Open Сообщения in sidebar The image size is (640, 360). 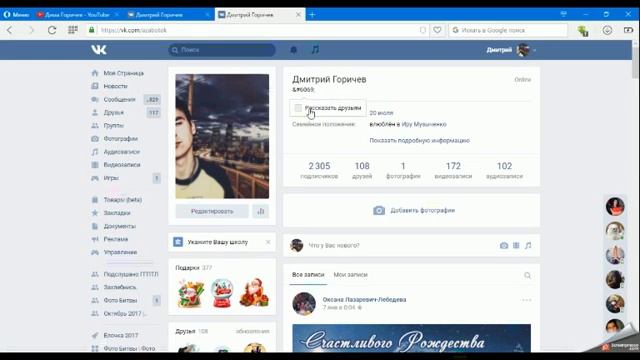click(119, 99)
